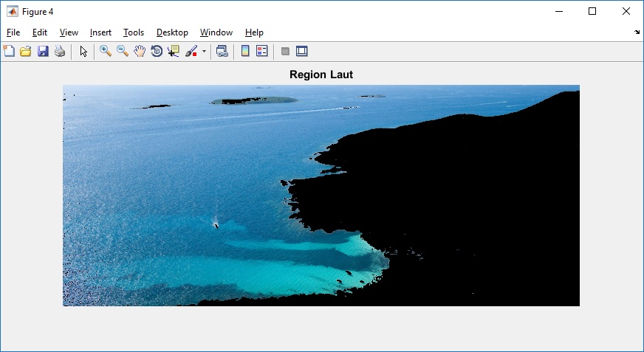Open a file with the folder icon
The width and height of the screenshot is (644, 352).
(x=26, y=51)
